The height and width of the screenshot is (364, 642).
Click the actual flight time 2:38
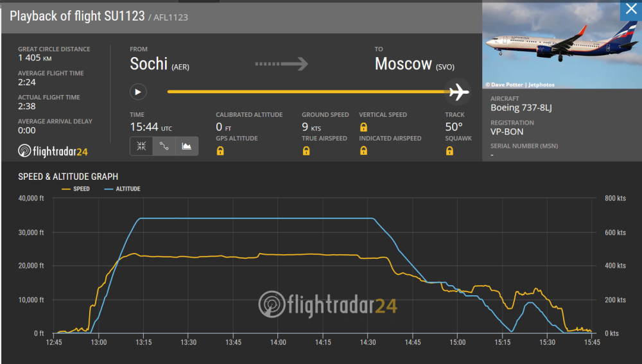(x=26, y=107)
